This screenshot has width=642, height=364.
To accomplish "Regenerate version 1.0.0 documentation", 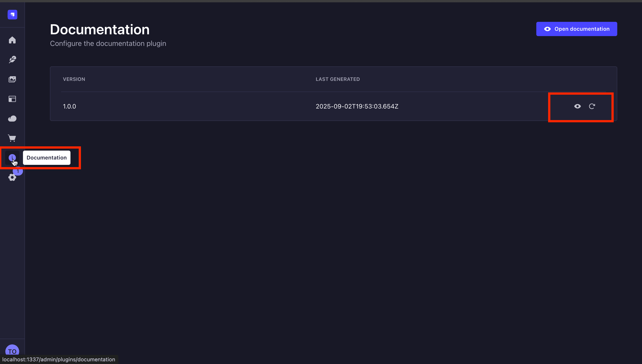I will tap(592, 106).
